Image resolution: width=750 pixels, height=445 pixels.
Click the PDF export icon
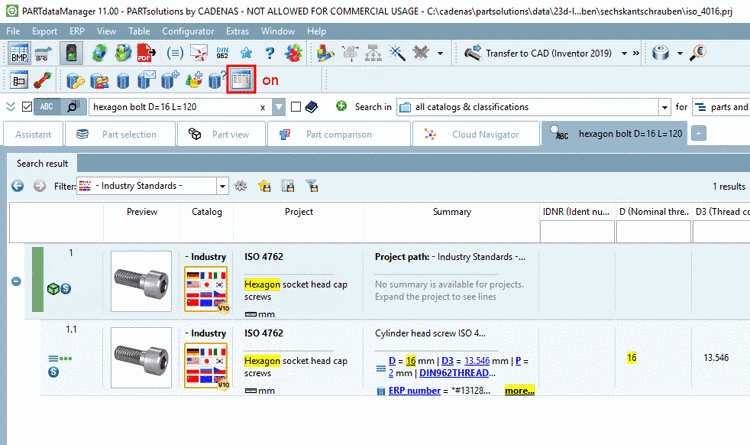click(x=146, y=53)
